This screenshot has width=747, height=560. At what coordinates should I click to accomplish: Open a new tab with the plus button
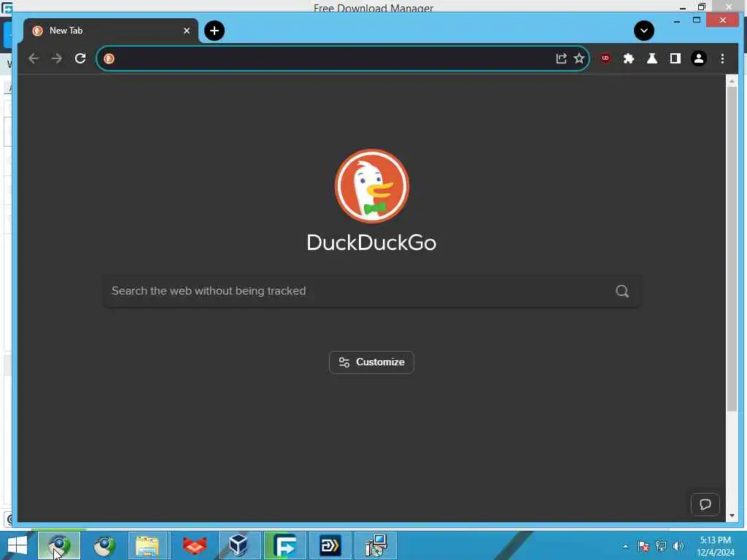[x=214, y=31]
